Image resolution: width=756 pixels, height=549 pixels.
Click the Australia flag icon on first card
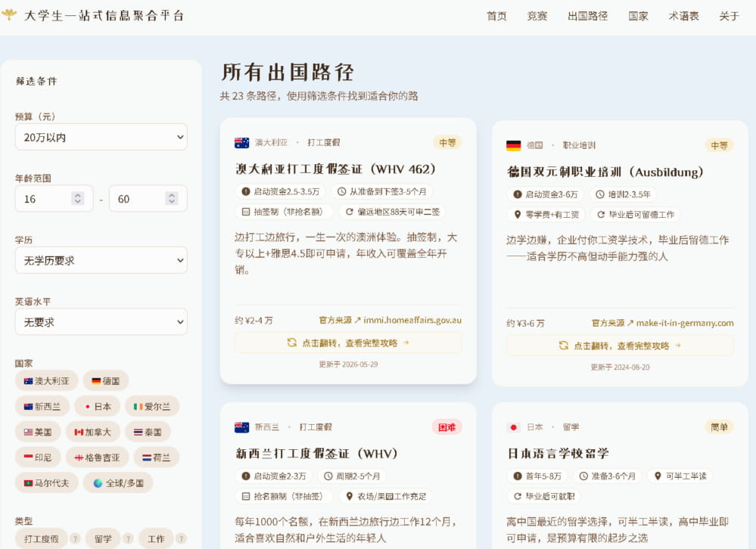coord(241,143)
